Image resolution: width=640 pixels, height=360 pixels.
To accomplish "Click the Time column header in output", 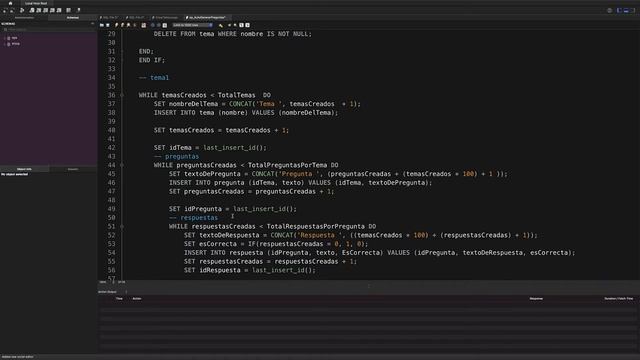I will (119, 299).
